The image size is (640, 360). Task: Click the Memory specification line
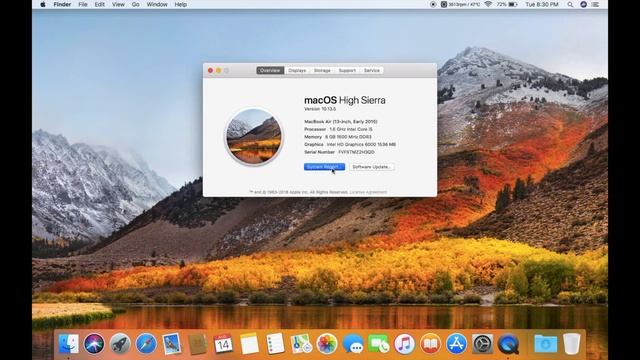click(338, 137)
